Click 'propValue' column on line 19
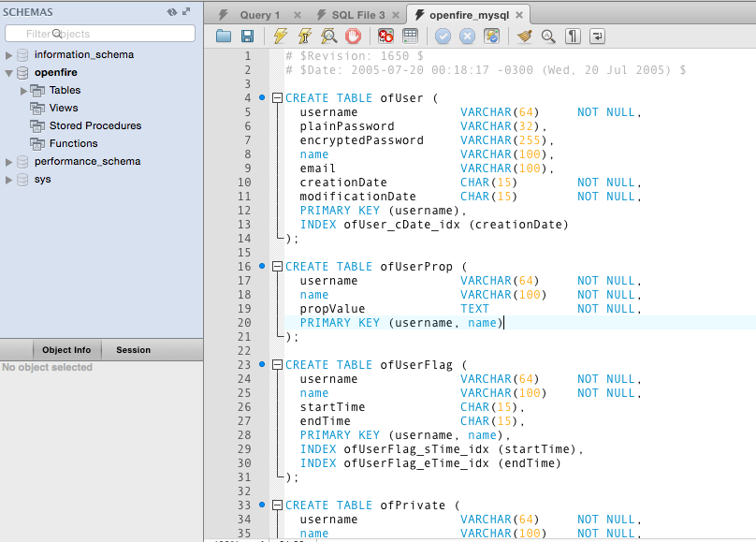756x542 pixels. pyautogui.click(x=332, y=309)
